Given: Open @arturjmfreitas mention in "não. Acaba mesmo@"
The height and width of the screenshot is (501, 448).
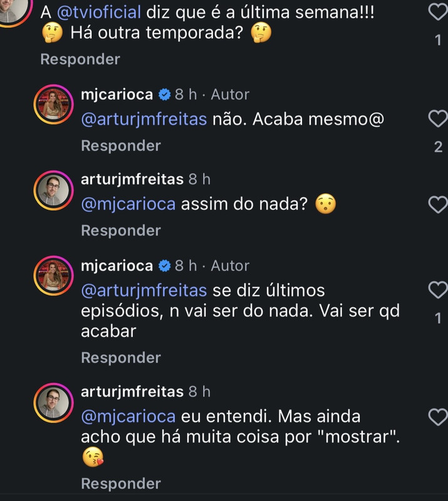Looking at the screenshot, I should (x=144, y=120).
